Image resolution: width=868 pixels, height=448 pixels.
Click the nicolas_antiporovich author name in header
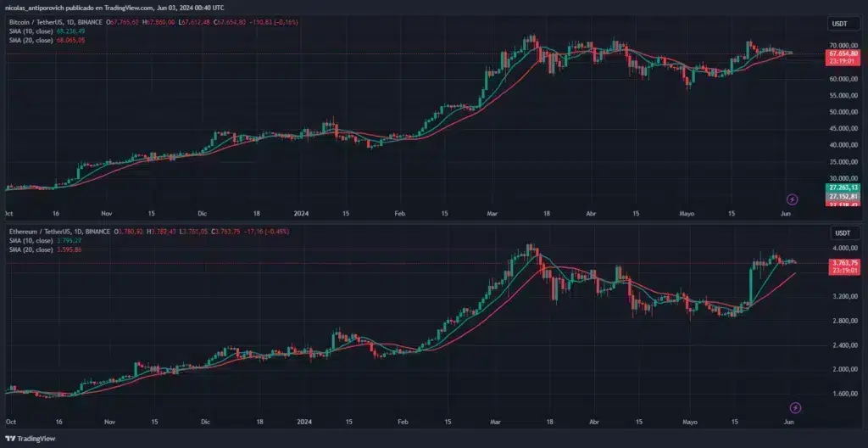(x=38, y=7)
